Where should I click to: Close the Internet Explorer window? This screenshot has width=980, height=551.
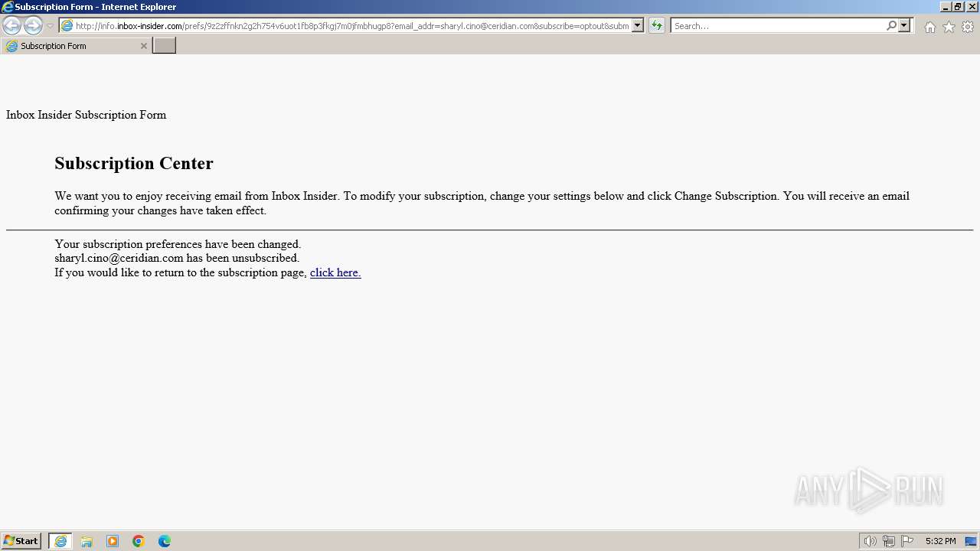click(972, 7)
